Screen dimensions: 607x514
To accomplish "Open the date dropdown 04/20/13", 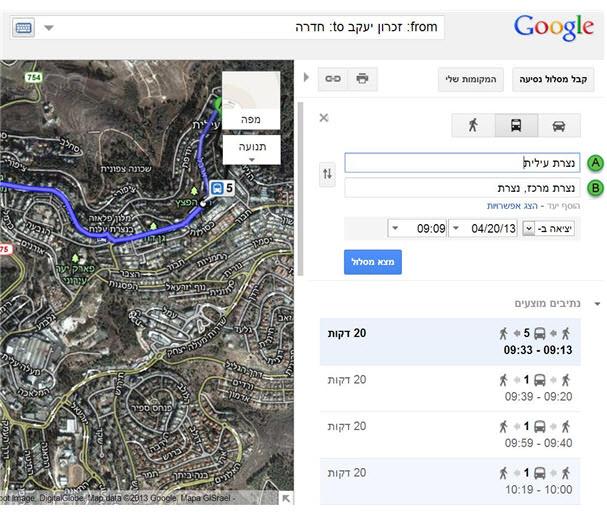I will pyautogui.click(x=483, y=229).
